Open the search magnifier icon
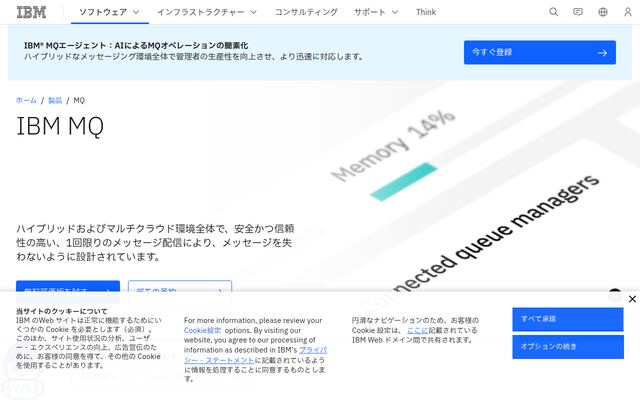Viewport: 640px width, 400px height. (553, 12)
